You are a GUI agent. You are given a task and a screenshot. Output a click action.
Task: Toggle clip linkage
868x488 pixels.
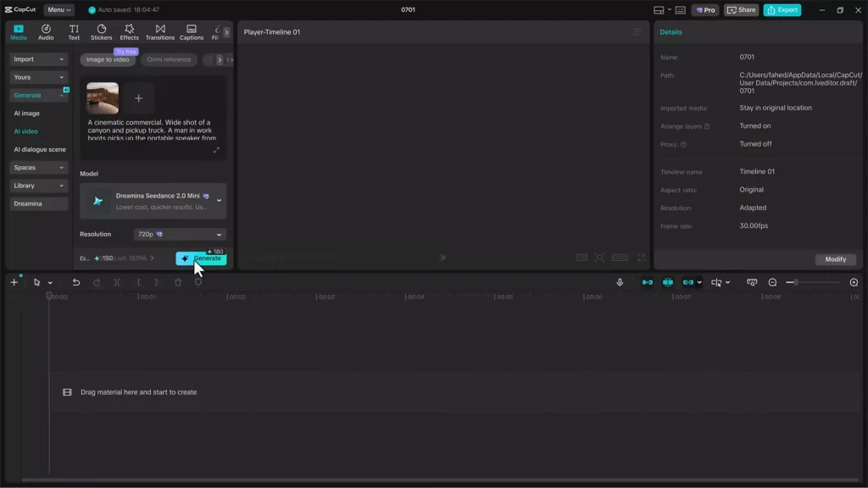point(688,283)
